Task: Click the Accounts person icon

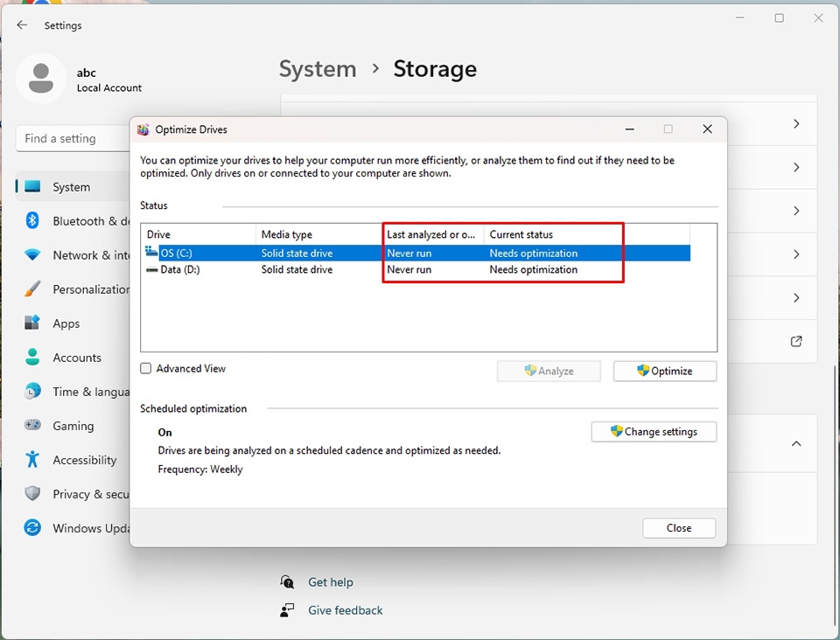Action: pyautogui.click(x=32, y=357)
